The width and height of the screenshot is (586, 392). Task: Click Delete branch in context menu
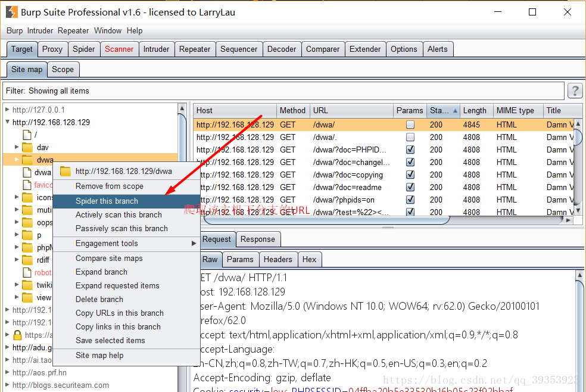(x=126, y=299)
